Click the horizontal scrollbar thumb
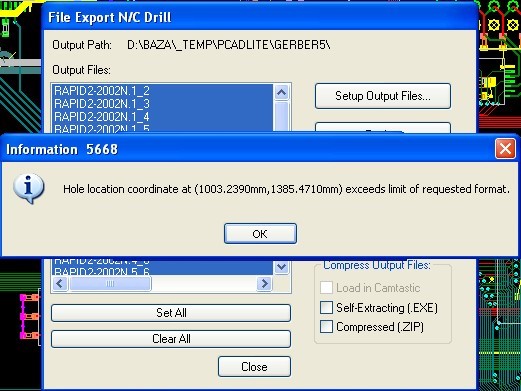Viewport: 521px width, 391px height. coord(110,284)
